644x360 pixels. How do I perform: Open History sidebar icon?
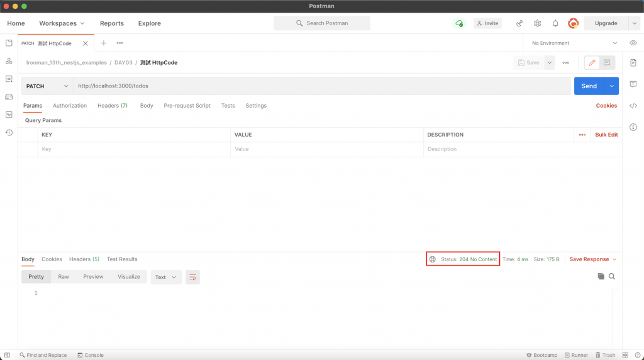point(9,132)
